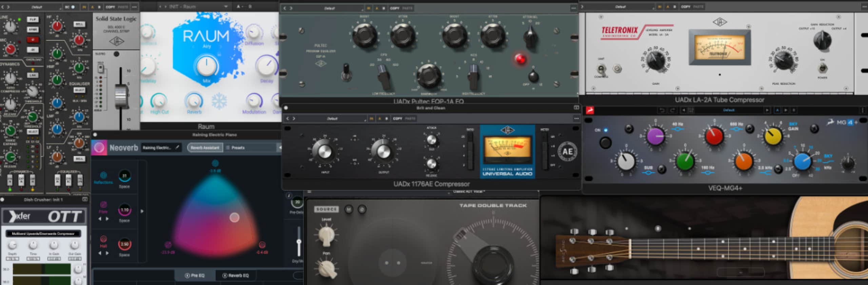
Task: Click the Neoverb logo icon
Action: [x=99, y=148]
